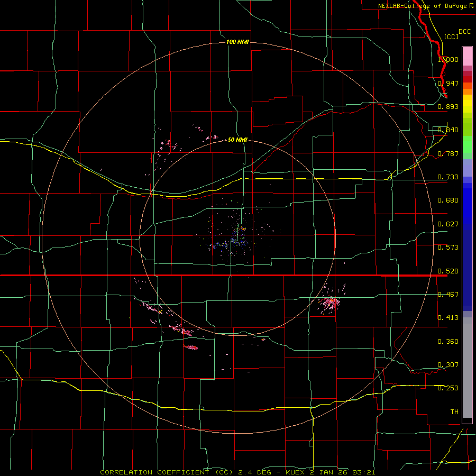Pick the gray segment of color bar
The height and width of the screenshot is (476, 476).
[467, 368]
